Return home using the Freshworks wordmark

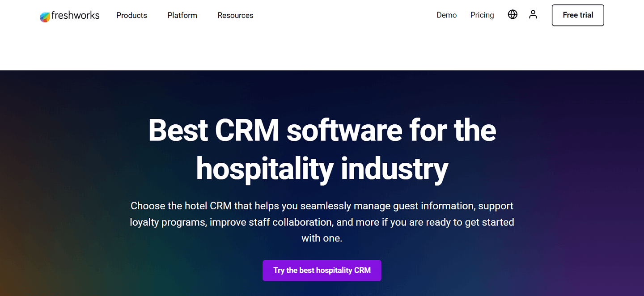tap(75, 15)
